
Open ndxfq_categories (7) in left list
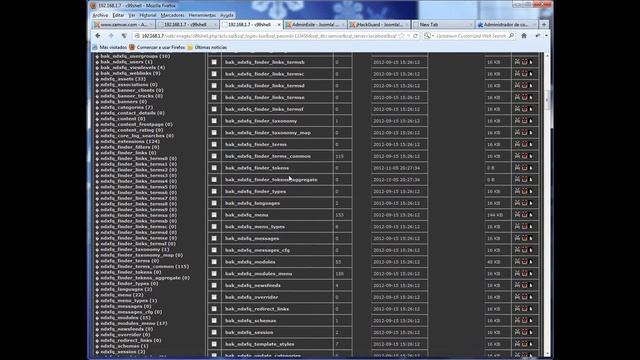127,107
